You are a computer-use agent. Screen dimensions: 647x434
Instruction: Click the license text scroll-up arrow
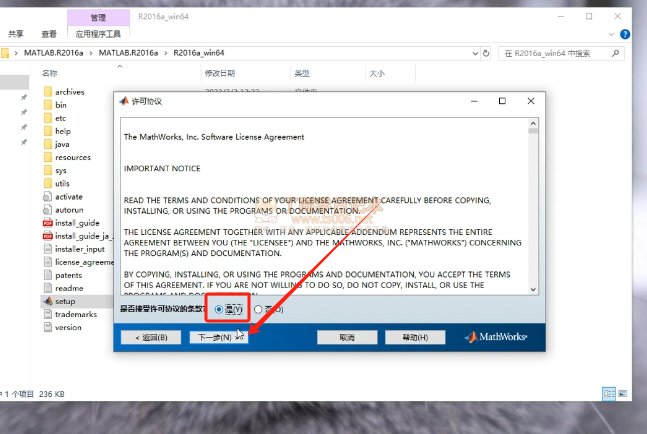(x=533, y=123)
